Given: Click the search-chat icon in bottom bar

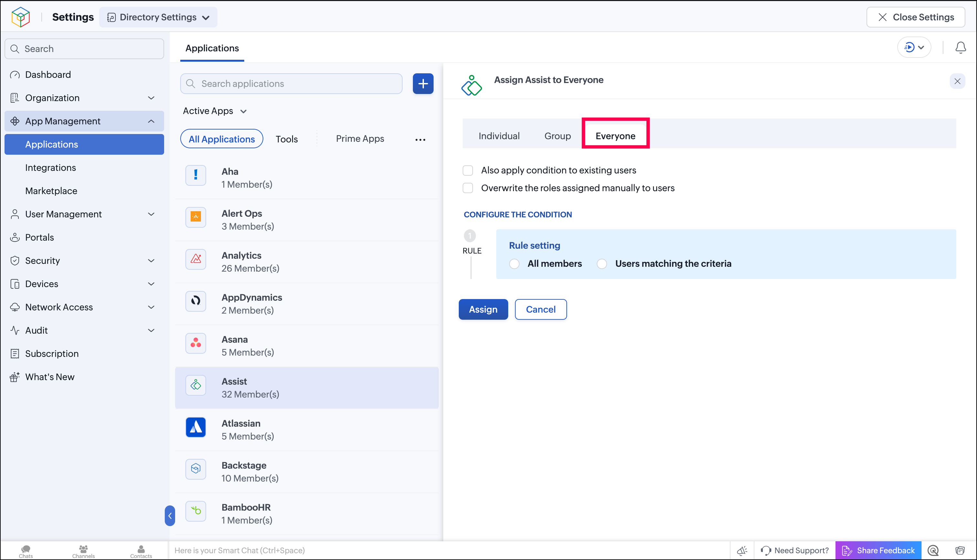Looking at the screenshot, I should (x=933, y=550).
